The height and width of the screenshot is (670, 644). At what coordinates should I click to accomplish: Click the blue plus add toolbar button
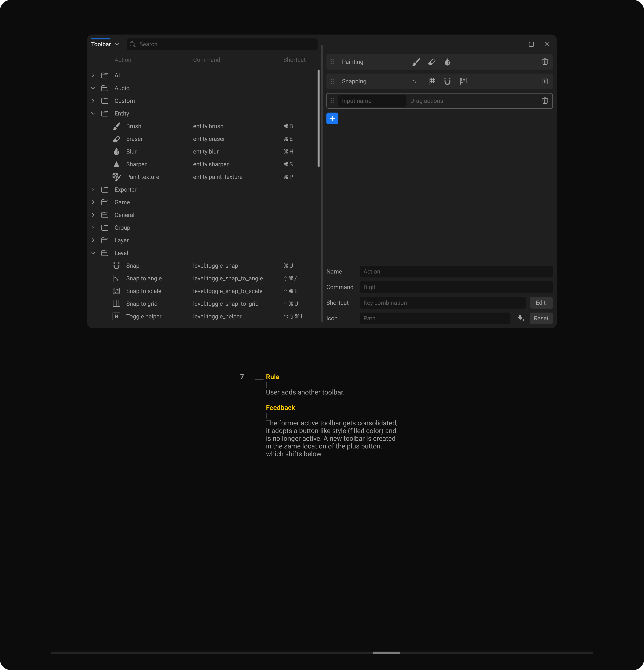tap(332, 119)
